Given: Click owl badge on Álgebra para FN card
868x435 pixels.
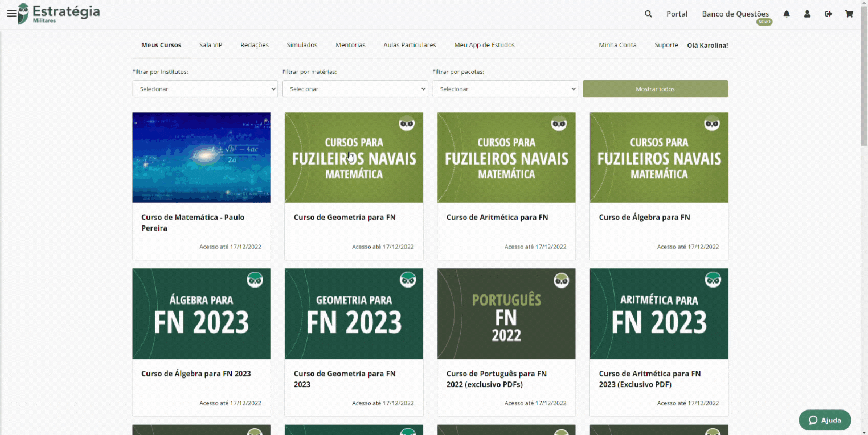Looking at the screenshot, I should point(712,124).
